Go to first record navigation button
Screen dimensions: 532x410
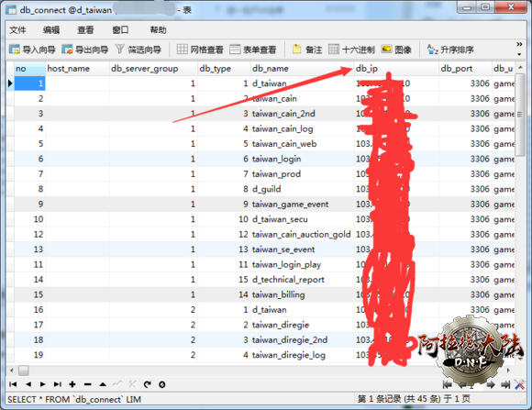(x=13, y=384)
